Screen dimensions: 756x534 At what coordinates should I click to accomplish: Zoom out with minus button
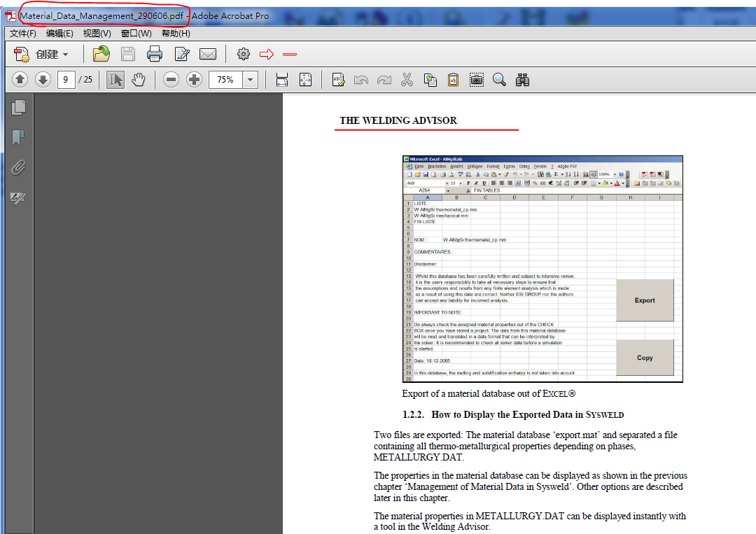[171, 80]
